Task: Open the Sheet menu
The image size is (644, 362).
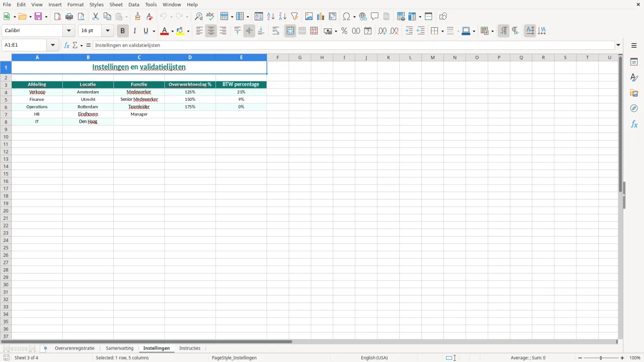Action: click(x=116, y=4)
